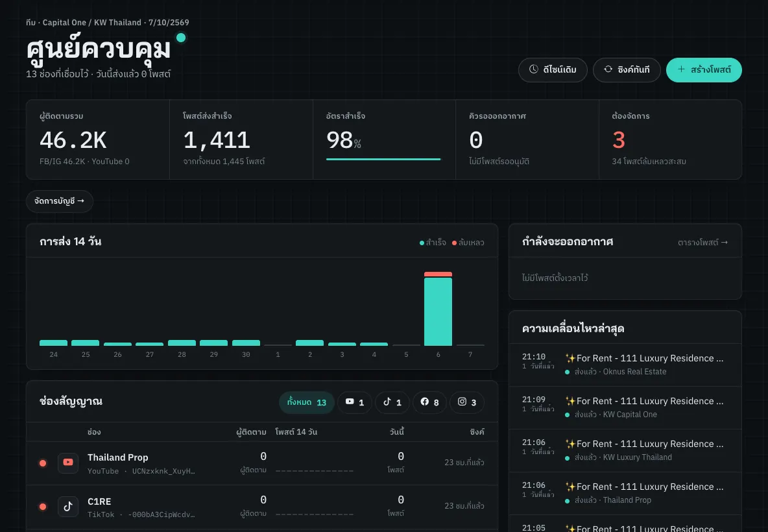Click the red failed segment on day 6 bar

pos(438,274)
